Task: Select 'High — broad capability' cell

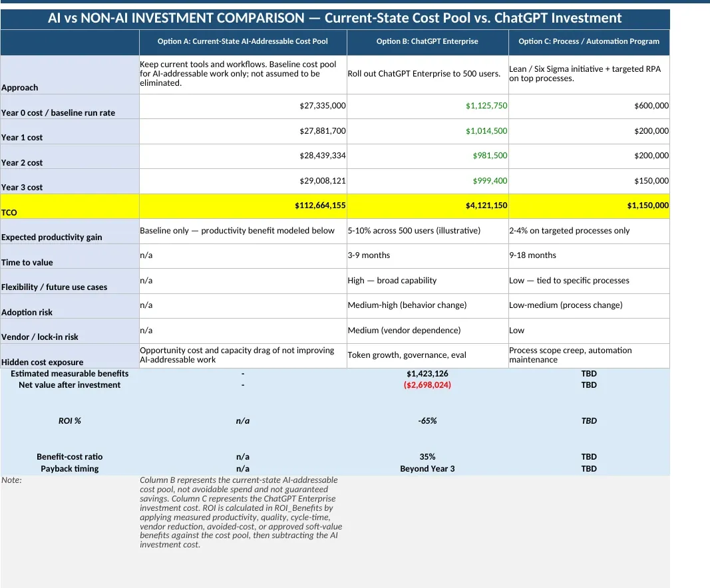Action: coord(427,281)
